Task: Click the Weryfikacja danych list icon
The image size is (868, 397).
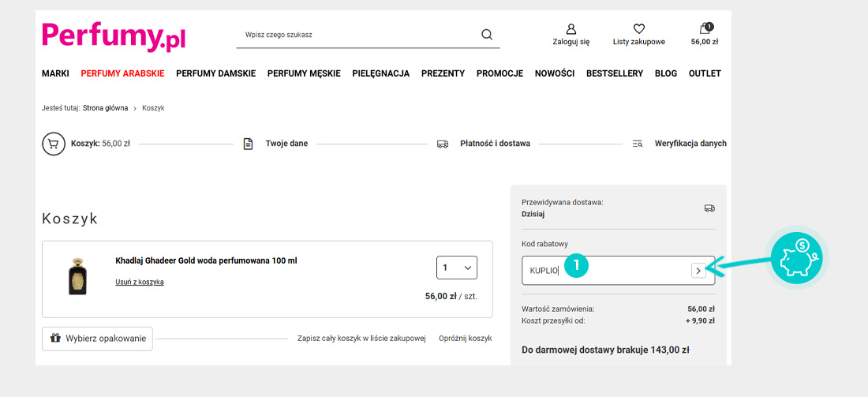Action: (x=637, y=144)
